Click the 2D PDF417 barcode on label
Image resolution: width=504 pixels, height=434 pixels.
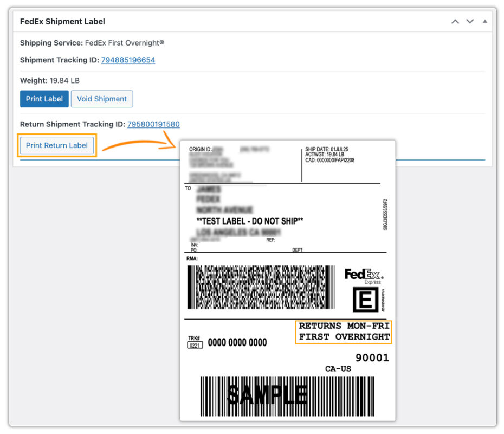261,287
